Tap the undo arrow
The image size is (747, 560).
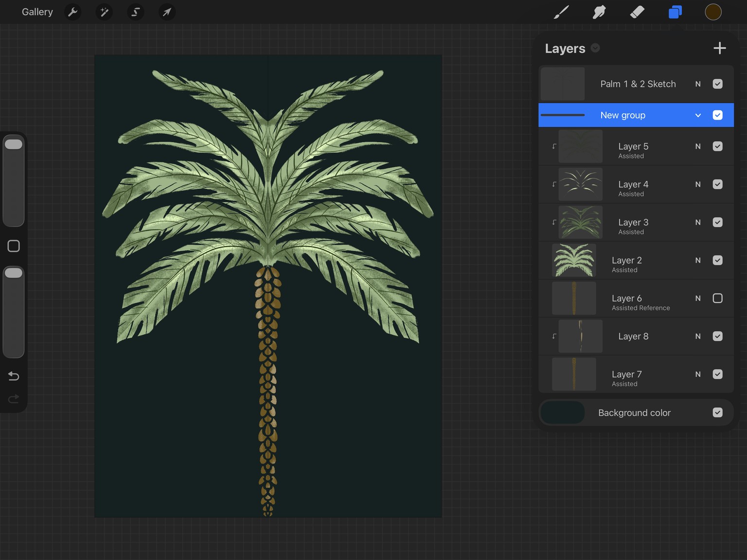tap(14, 376)
